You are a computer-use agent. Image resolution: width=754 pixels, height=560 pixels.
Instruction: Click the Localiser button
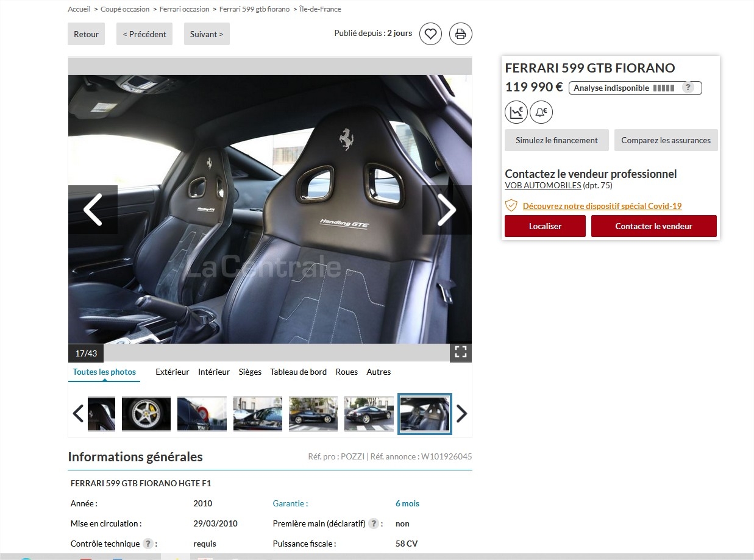point(545,226)
